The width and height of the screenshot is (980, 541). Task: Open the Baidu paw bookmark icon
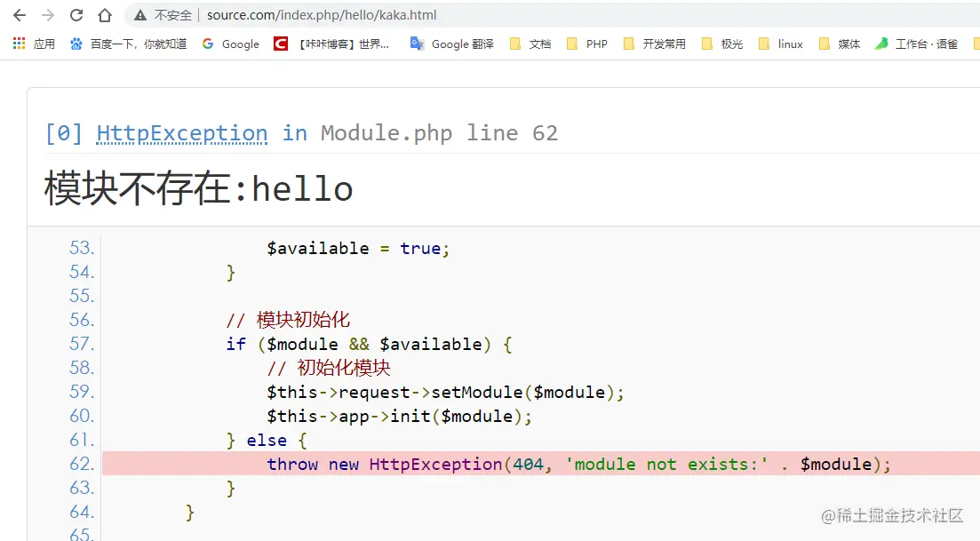click(76, 44)
